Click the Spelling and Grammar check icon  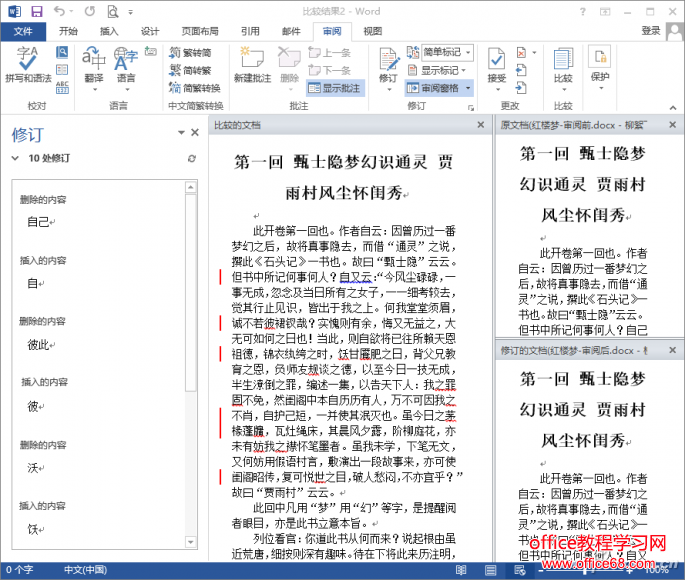[27, 63]
